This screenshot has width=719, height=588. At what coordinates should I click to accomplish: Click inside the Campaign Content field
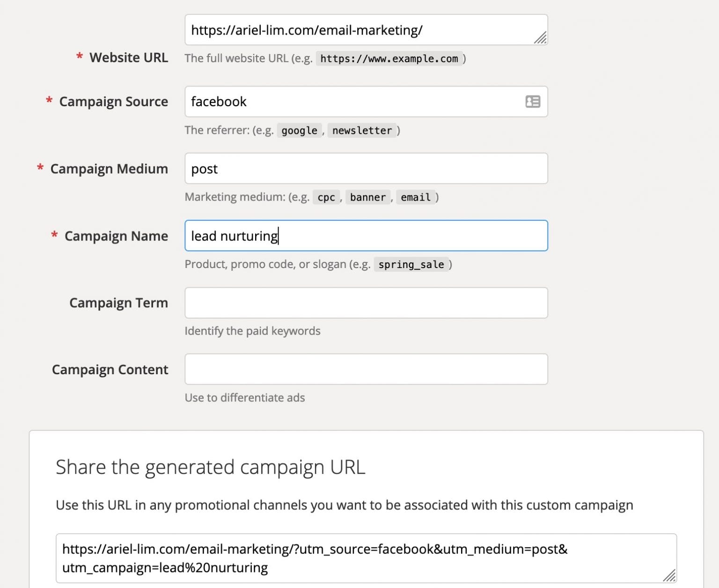(x=365, y=369)
